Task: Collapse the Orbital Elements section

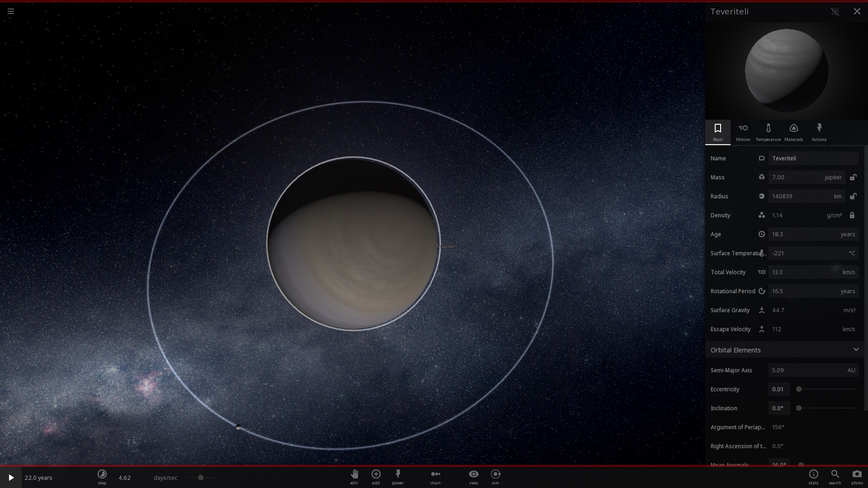Action: [856, 350]
